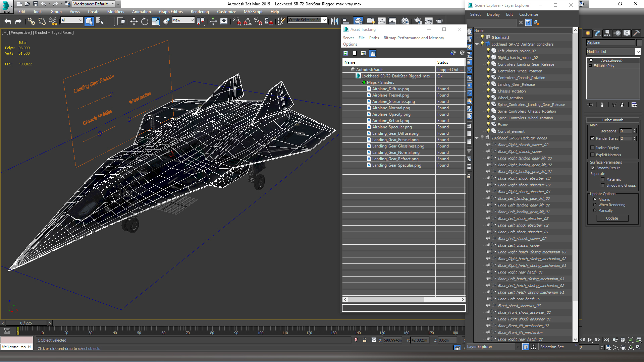Click the Mirror tool icon
This screenshot has width=644, height=362.
[x=334, y=21]
